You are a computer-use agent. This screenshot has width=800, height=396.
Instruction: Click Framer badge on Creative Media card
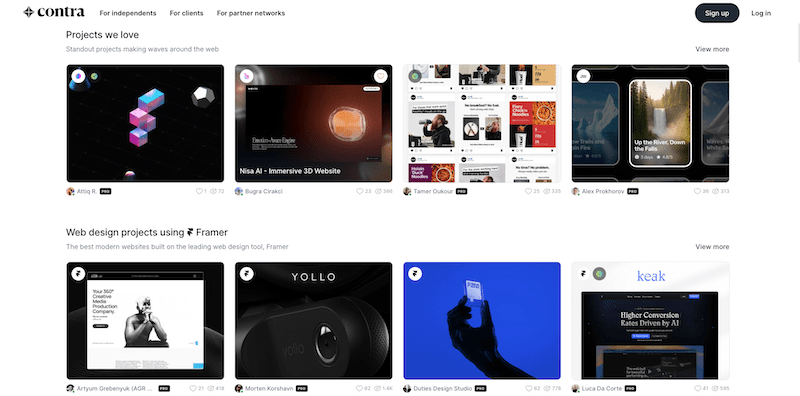(79, 274)
